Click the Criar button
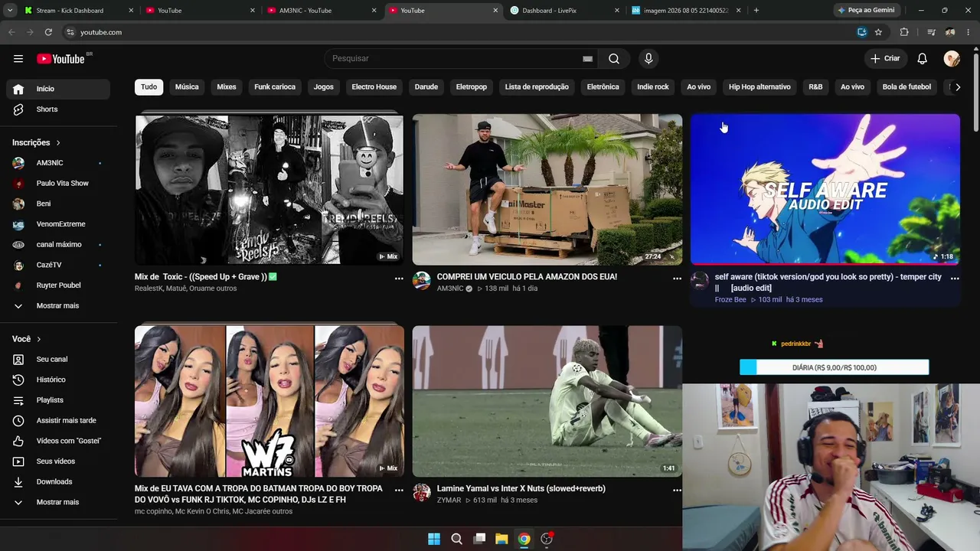Screen dimensions: 980x551 885,59
